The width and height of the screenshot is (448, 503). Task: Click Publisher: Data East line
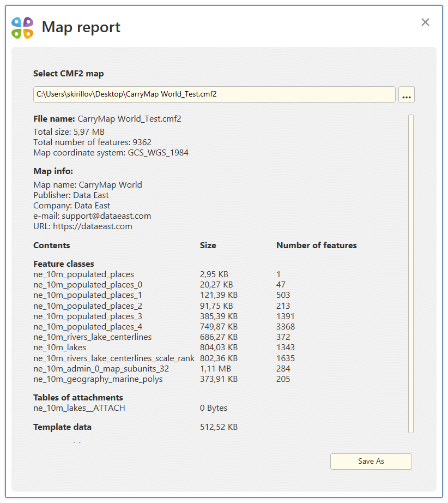71,195
